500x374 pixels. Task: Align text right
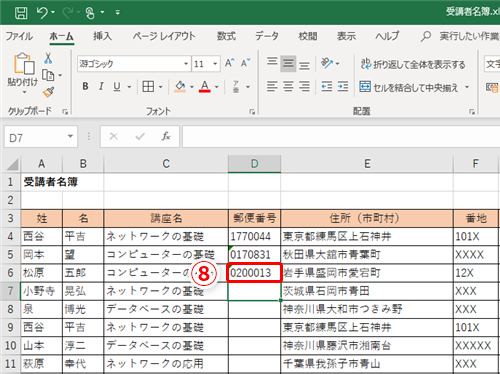(x=304, y=87)
